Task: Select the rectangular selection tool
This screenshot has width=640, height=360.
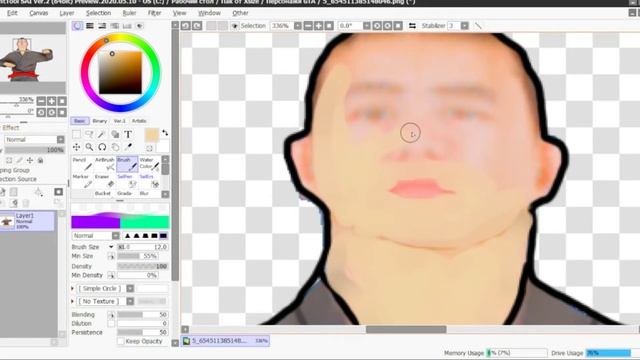Action: (76, 134)
